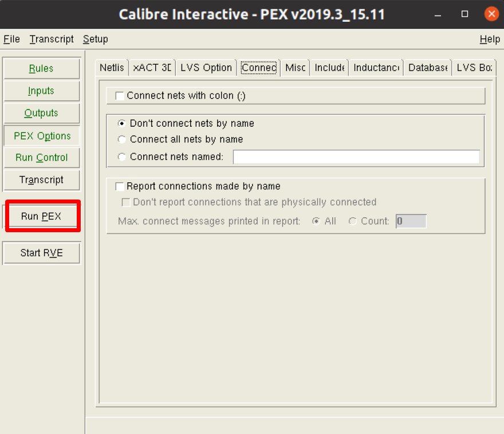The width and height of the screenshot is (504, 434).
Task: Maximize the Calibre Interactive window
Action: [465, 14]
